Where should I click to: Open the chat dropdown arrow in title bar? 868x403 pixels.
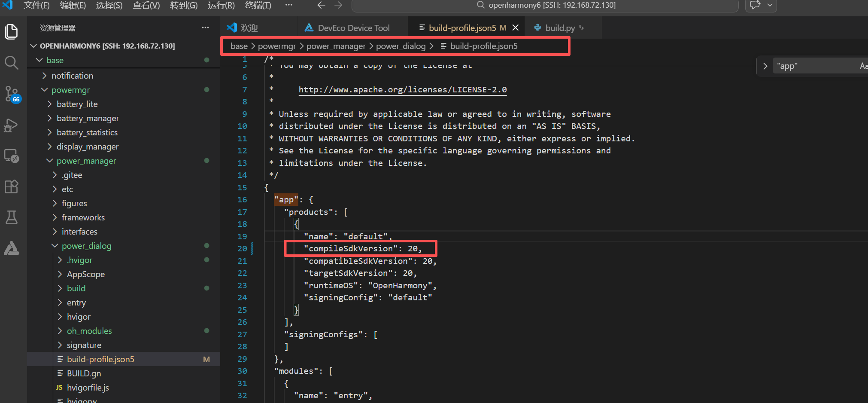coord(770,5)
